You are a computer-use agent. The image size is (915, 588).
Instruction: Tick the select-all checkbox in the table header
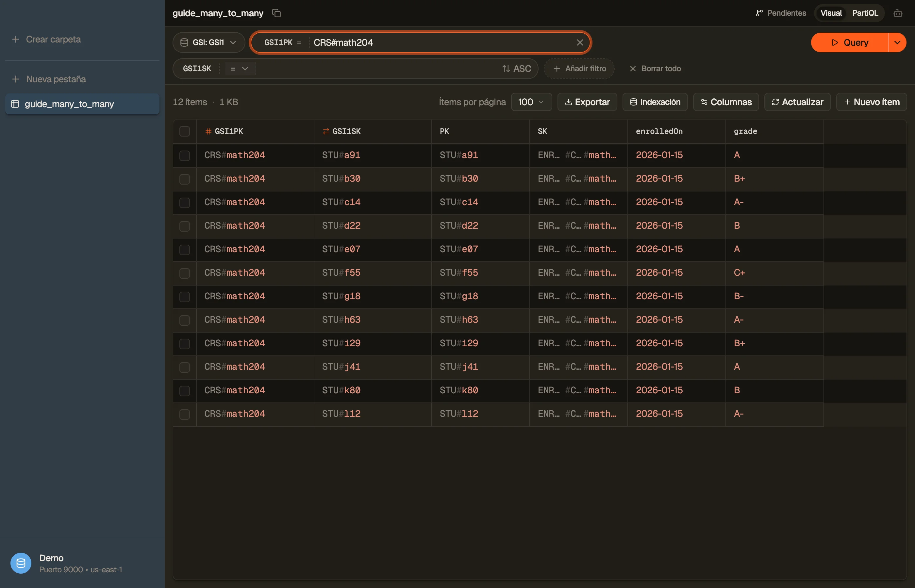point(184,131)
